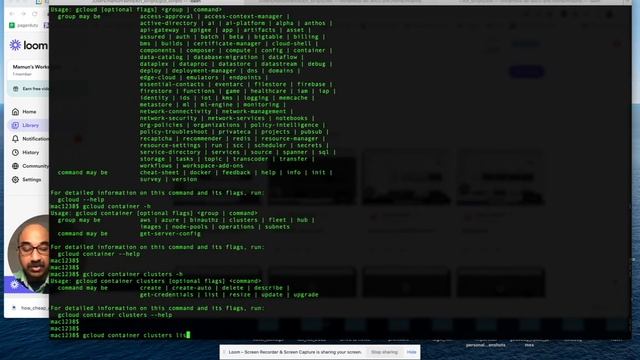Image resolution: width=640 pixels, height=360 pixels.
Task: Open the History clock icon in Loom
Action: coord(16,152)
